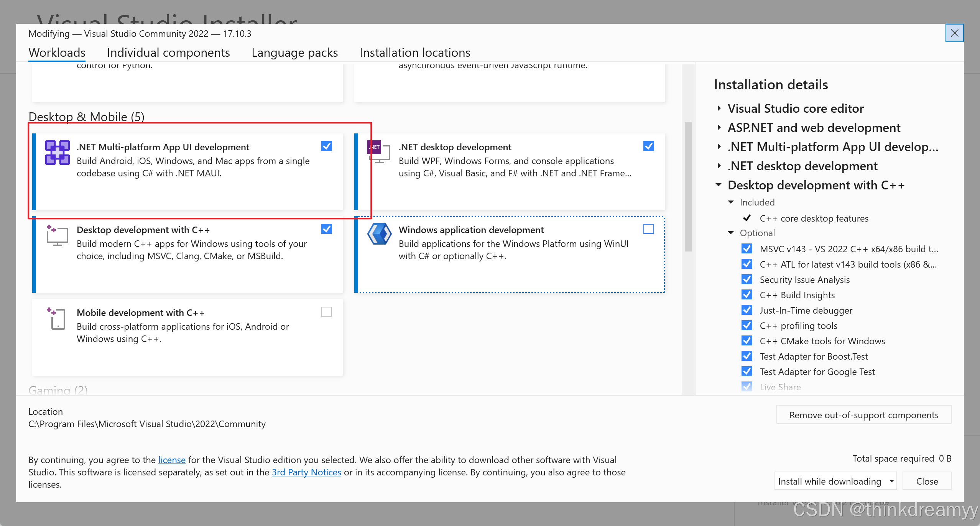Image resolution: width=980 pixels, height=526 pixels.
Task: Click the Desktop development with C++ icon
Action: (57, 235)
